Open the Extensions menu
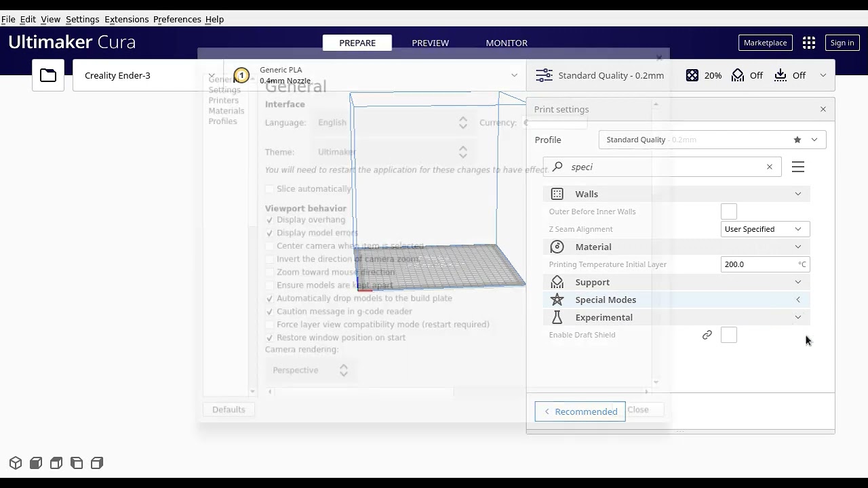 tap(126, 19)
